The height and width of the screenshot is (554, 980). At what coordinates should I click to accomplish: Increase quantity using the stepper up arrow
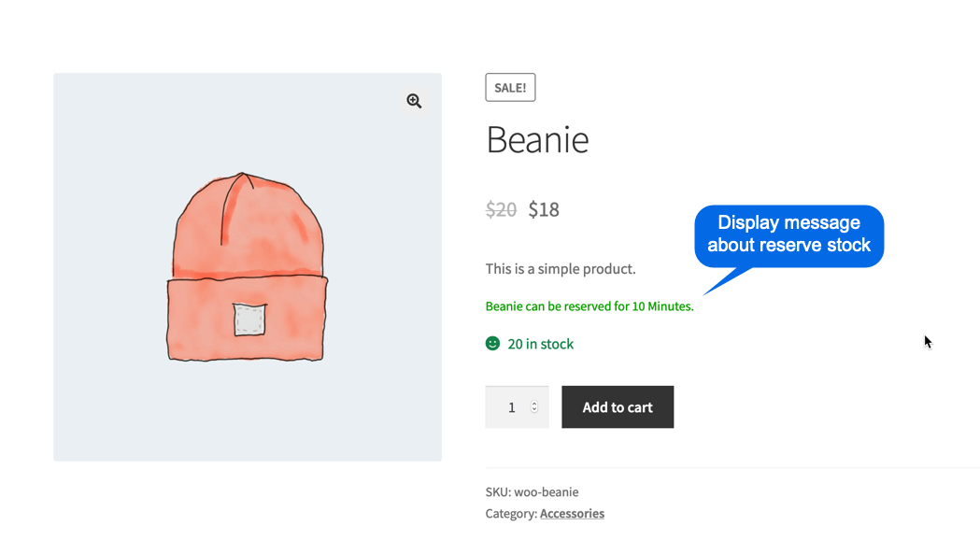point(534,404)
